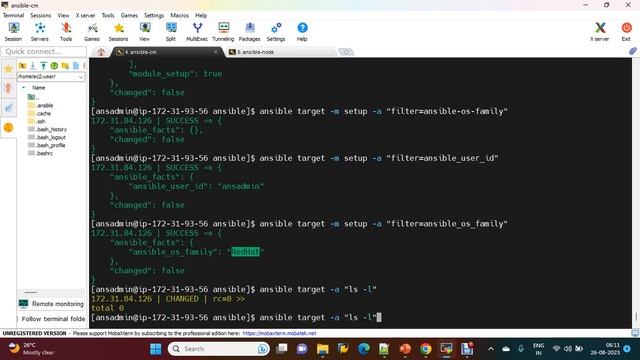Click the highlighted RedHat text
This screenshot has width=640, height=360.
(245, 252)
